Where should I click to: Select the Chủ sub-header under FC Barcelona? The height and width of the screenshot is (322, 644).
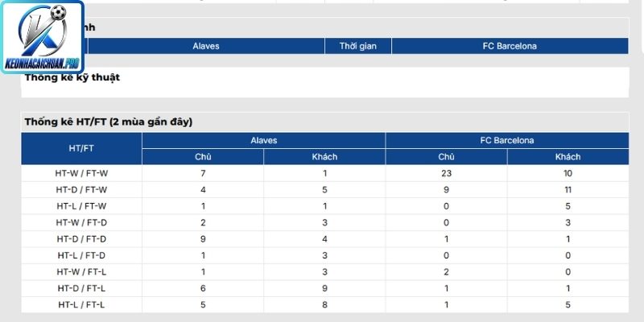pos(447,157)
